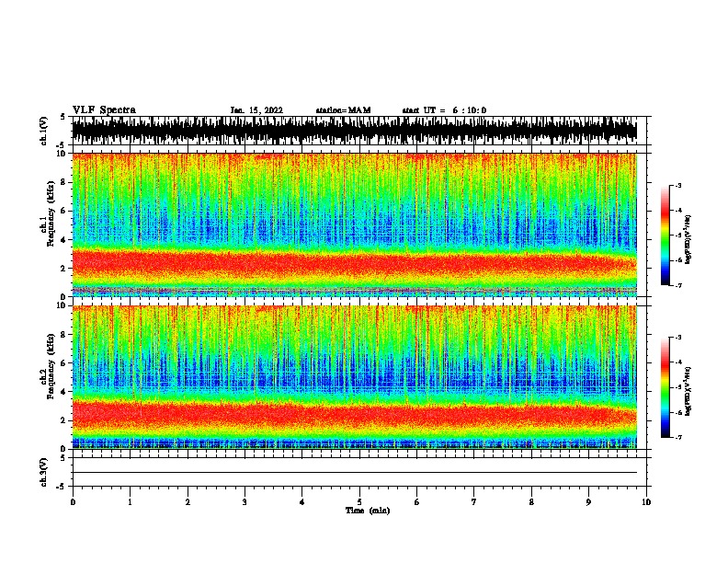
Task: Click the ch.1(V) waveform axis label
Action: 43,131
